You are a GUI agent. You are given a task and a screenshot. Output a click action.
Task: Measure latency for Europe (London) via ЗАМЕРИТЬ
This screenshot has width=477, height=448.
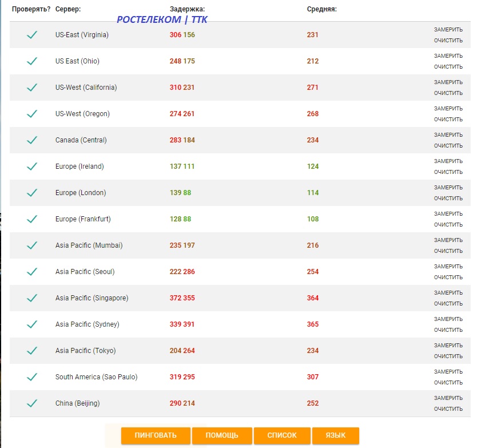pyautogui.click(x=448, y=188)
